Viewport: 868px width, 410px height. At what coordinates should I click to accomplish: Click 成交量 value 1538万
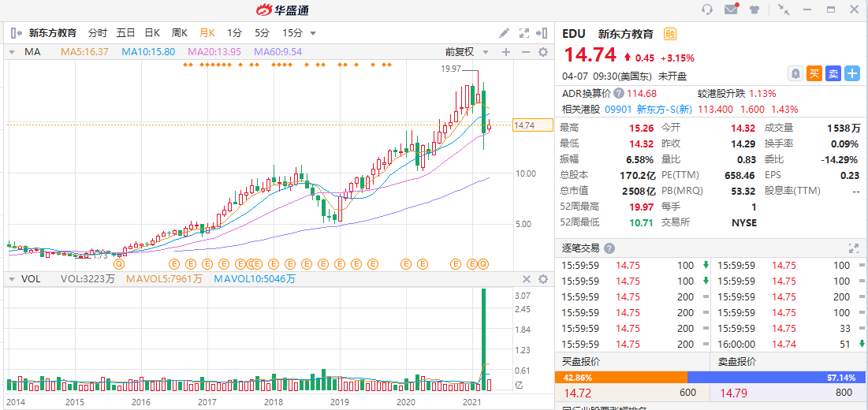pos(844,129)
